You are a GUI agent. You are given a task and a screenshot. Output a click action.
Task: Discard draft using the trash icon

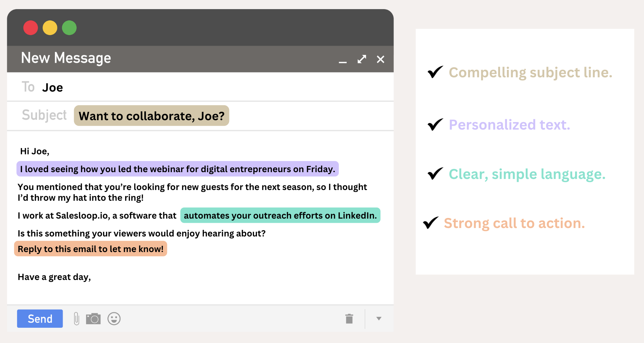tap(349, 319)
